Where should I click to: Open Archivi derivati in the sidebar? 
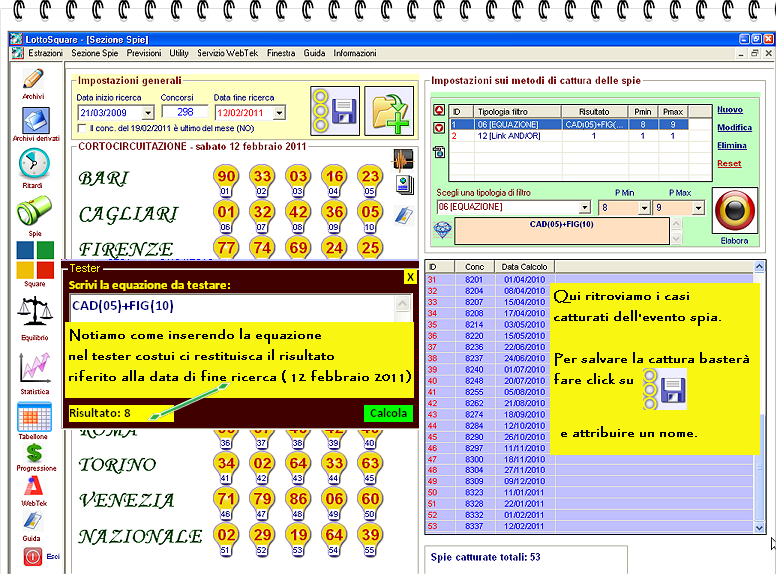(x=36, y=120)
